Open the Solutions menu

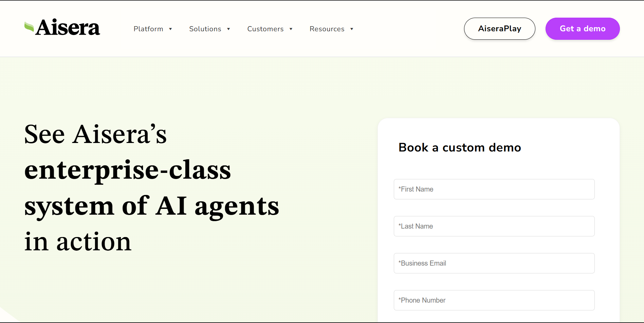coord(205,29)
